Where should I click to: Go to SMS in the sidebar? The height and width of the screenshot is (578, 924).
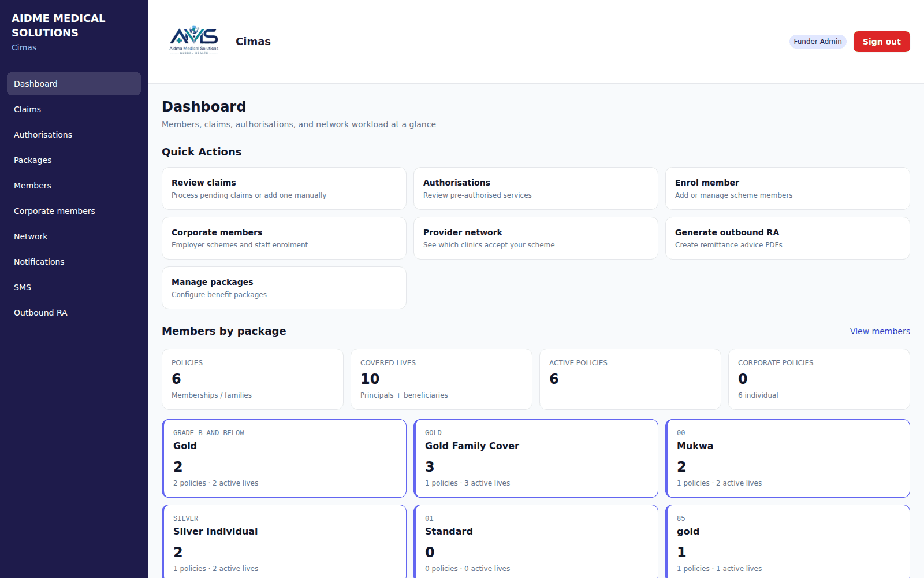(x=74, y=287)
